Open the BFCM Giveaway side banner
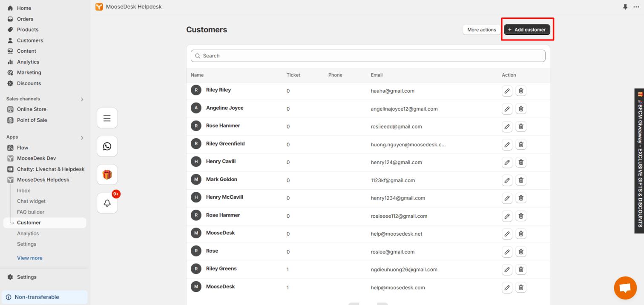This screenshot has width=644, height=305. point(639,161)
